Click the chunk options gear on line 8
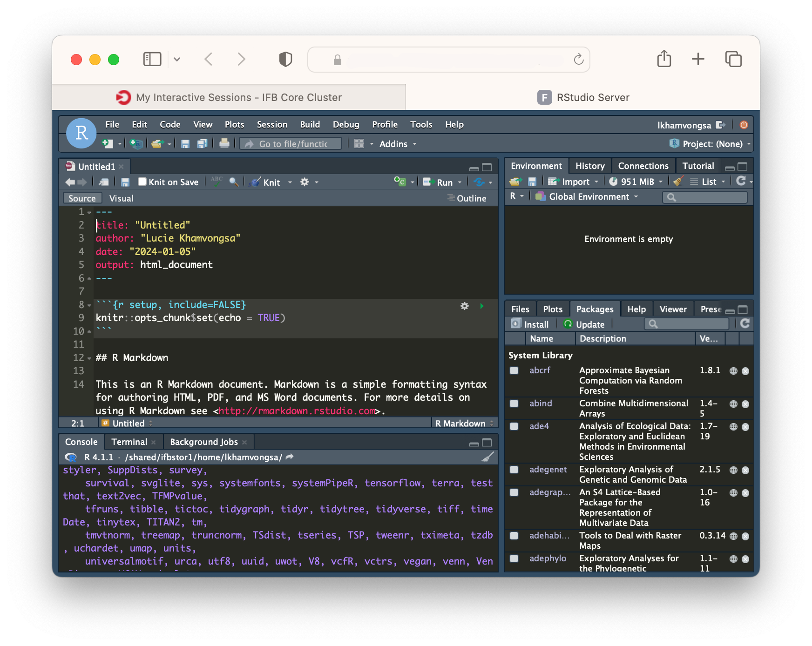This screenshot has height=646, width=812. 465,306
